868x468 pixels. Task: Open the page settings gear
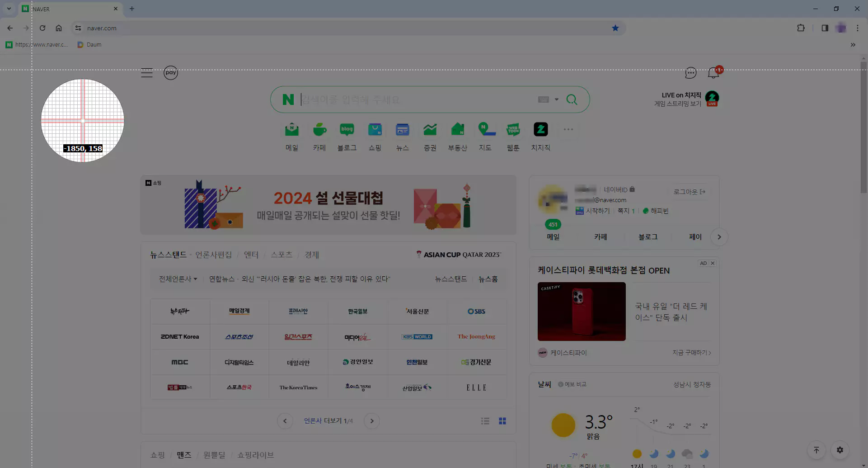coord(840,450)
